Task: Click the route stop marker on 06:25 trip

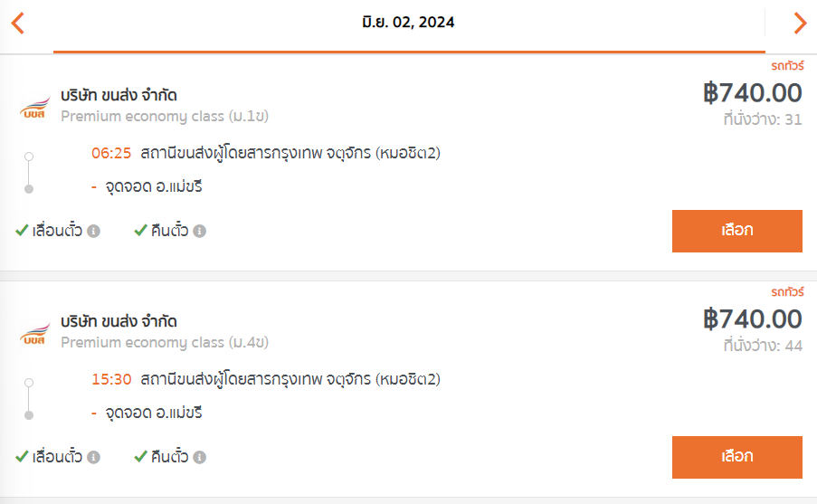Action: tap(29, 173)
